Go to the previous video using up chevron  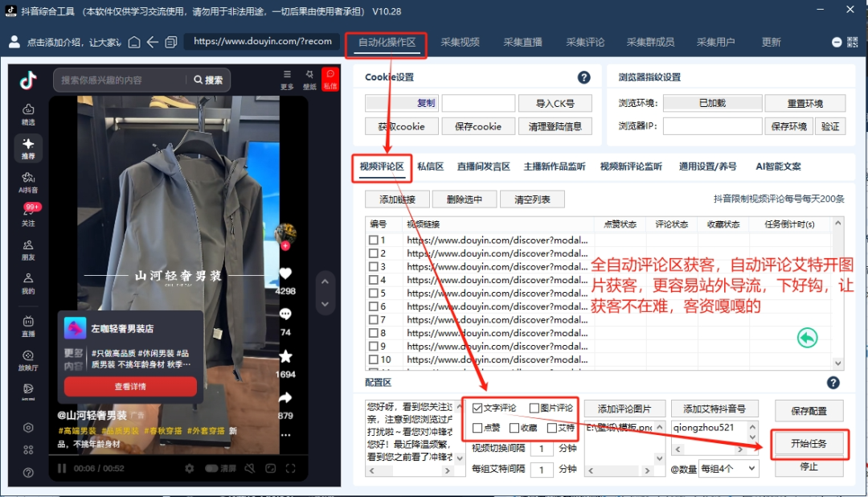click(x=325, y=281)
